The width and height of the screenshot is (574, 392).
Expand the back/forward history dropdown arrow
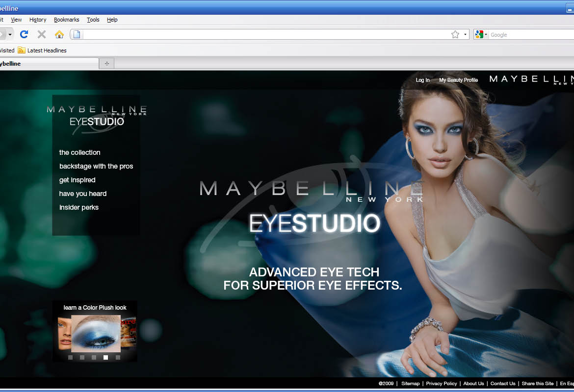[x=10, y=34]
